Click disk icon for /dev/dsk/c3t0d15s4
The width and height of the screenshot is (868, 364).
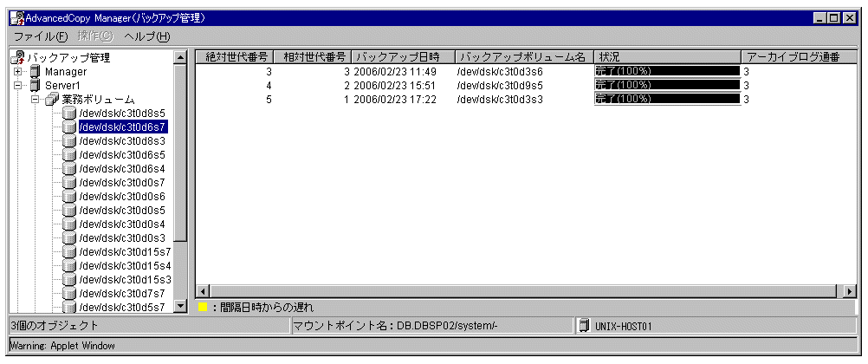coord(69,266)
